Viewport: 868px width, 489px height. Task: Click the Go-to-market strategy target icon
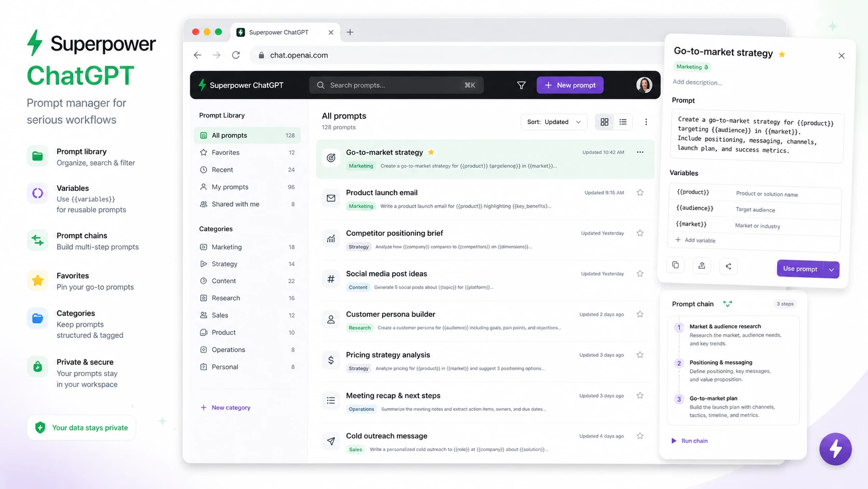tap(331, 157)
